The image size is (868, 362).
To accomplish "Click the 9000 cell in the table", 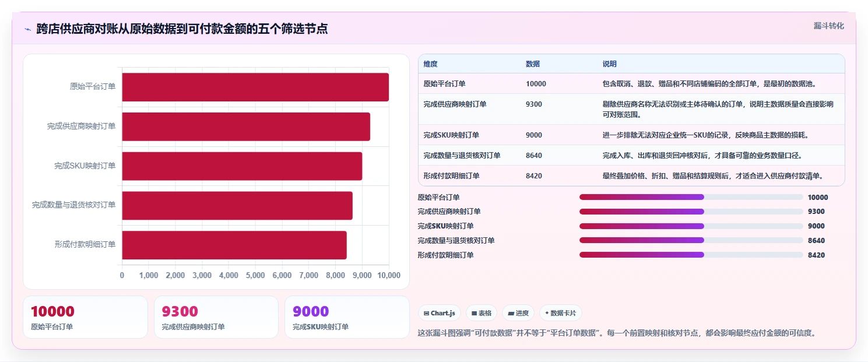I will click(534, 135).
